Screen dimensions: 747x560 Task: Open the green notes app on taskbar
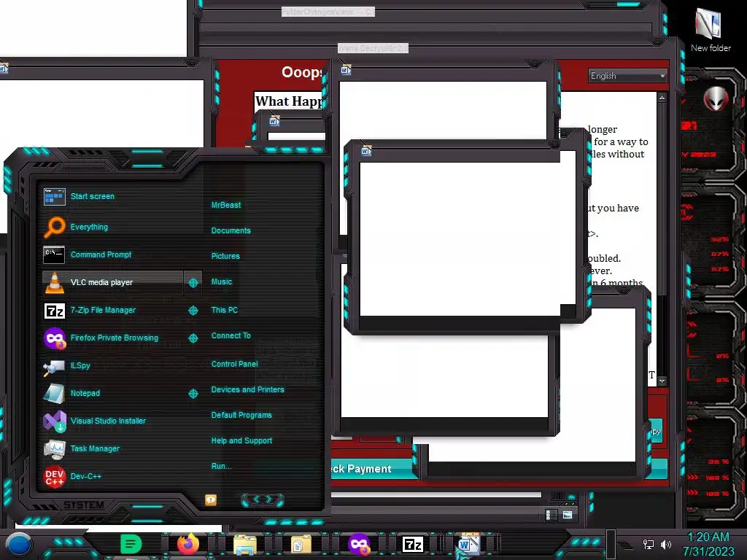[131, 544]
